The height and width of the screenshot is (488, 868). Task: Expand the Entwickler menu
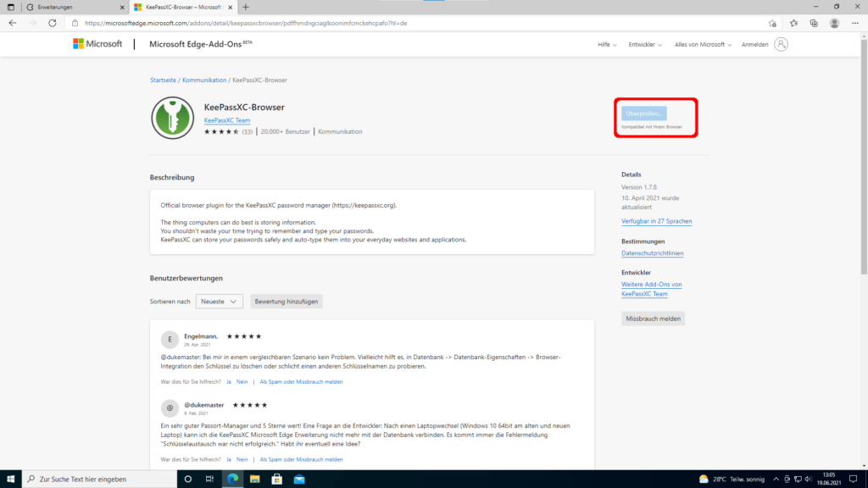645,44
